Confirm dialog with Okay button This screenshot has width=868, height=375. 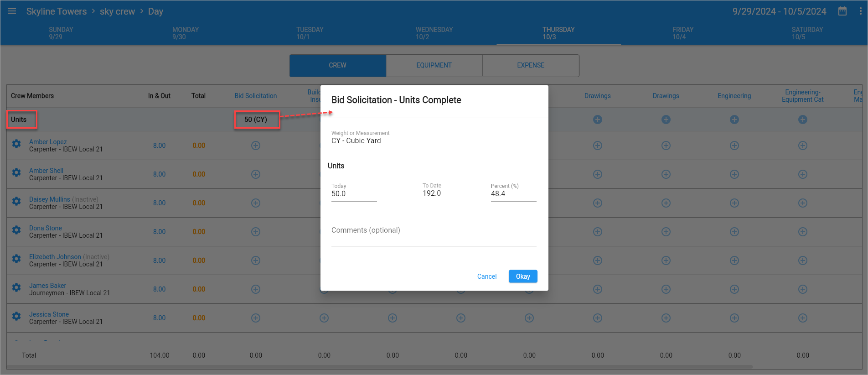[x=523, y=276]
